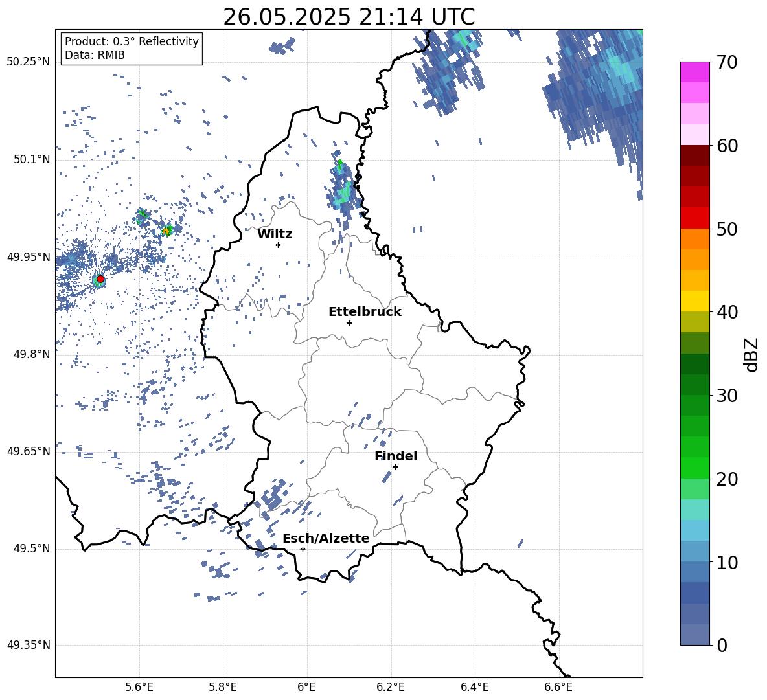
Task: Pick the dark green swatch between 30 and 40
Action: click(x=694, y=364)
